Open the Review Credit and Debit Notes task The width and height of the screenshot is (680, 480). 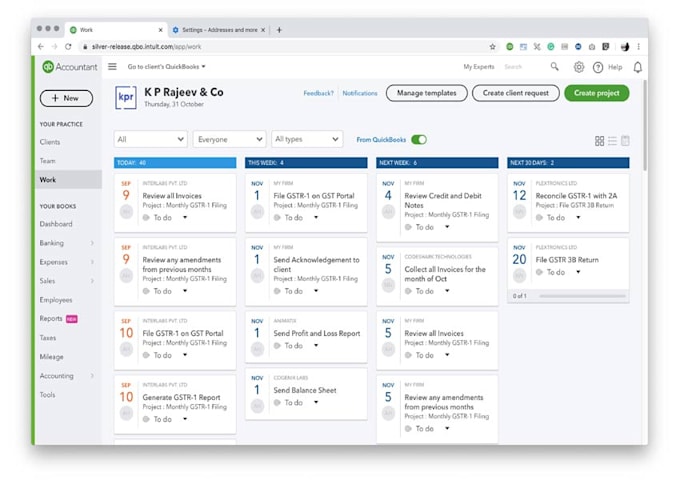[x=443, y=200]
